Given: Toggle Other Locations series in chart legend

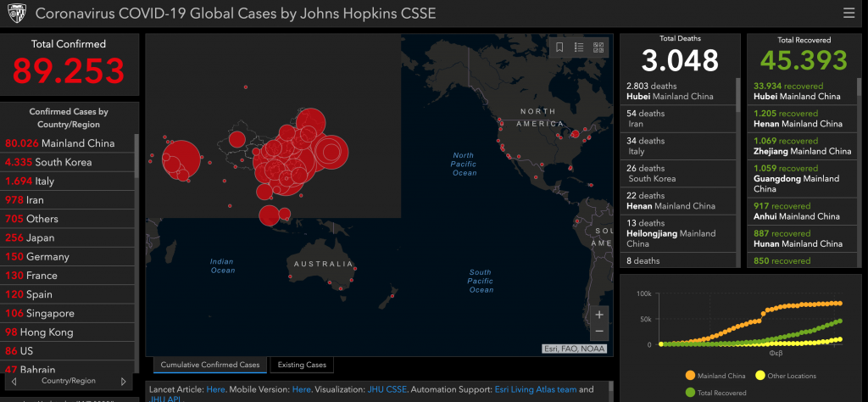Looking at the screenshot, I should click(x=786, y=375).
